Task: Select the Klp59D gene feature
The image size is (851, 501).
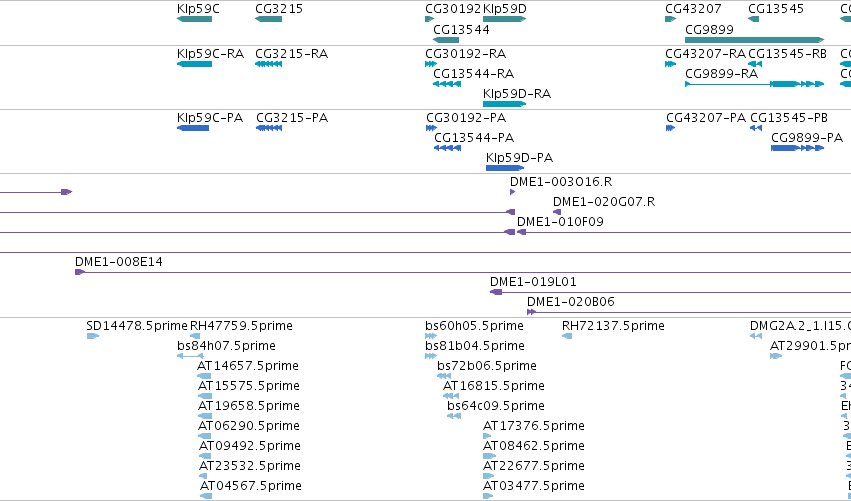Action: click(505, 20)
